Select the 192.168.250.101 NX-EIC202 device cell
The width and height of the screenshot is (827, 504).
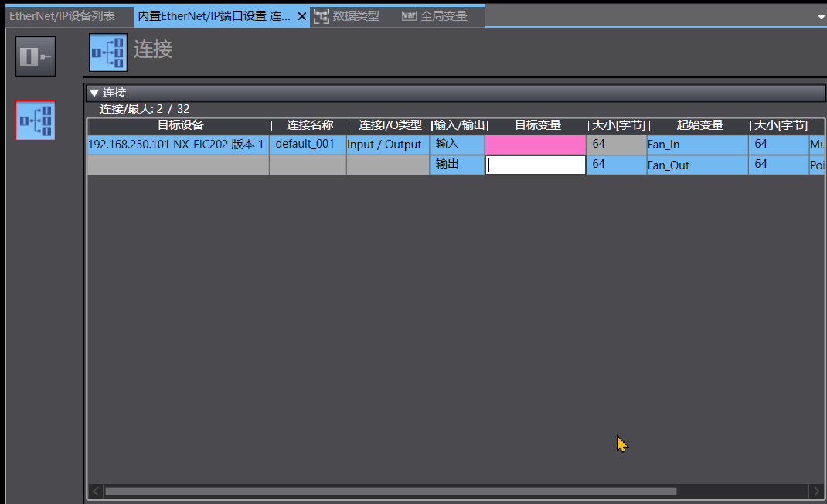pos(177,145)
